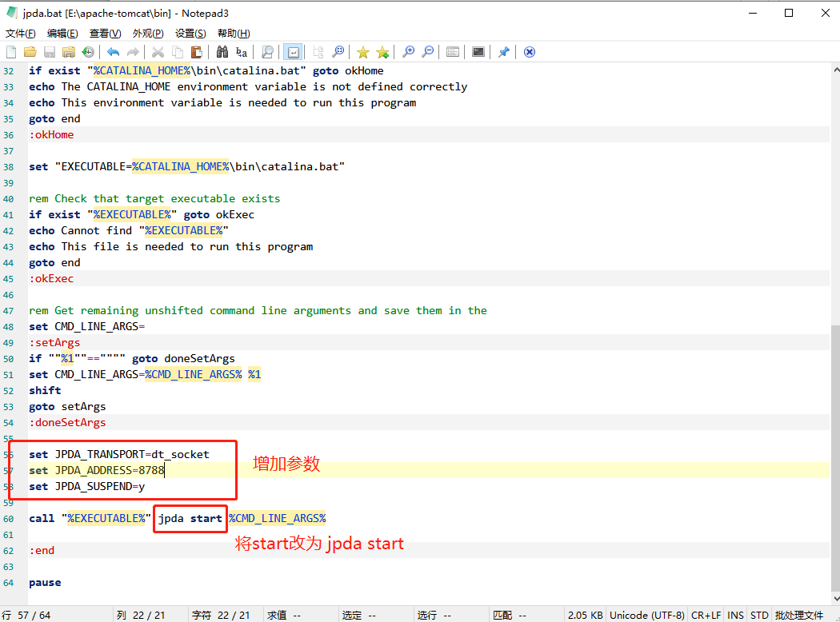Change encoding from Unicode (UTF-8)
This screenshot has height=622, width=840.
click(646, 615)
